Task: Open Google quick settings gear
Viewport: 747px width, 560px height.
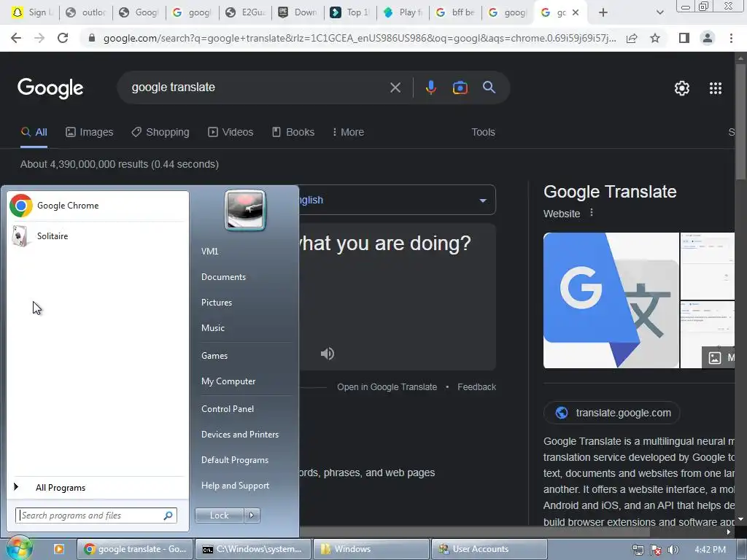Action: click(682, 88)
